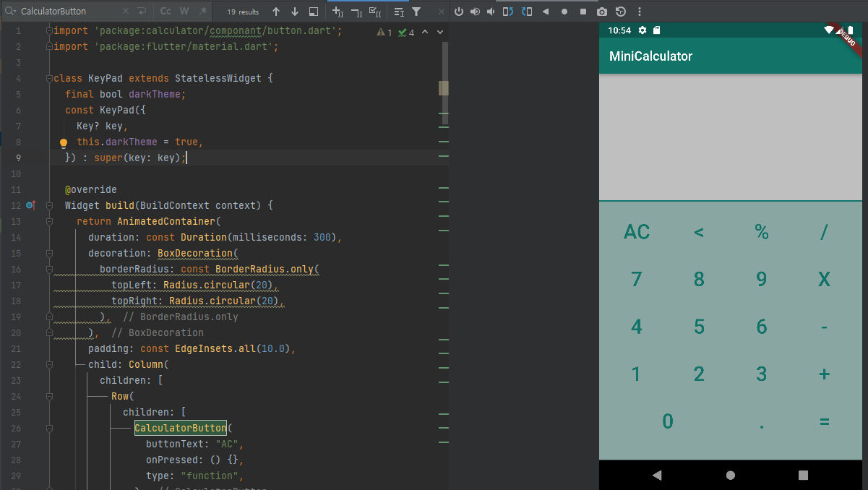Tap number 0 on keypad
This screenshot has height=490, width=868.
coord(668,422)
